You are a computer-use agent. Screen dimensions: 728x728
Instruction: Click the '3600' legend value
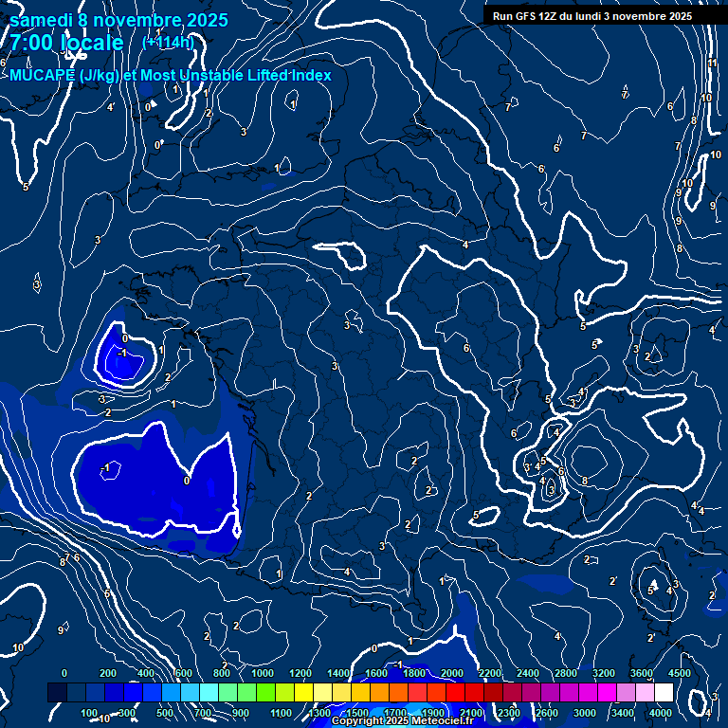pyautogui.click(x=642, y=673)
